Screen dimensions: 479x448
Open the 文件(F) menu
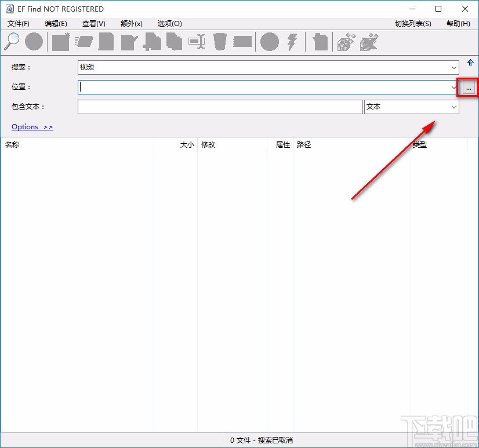click(x=19, y=24)
